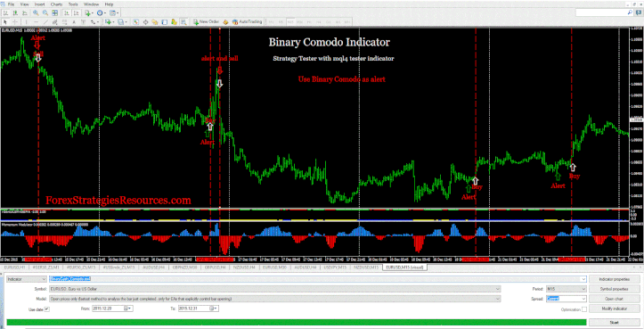Zoom in on the chart

[x=36, y=13]
